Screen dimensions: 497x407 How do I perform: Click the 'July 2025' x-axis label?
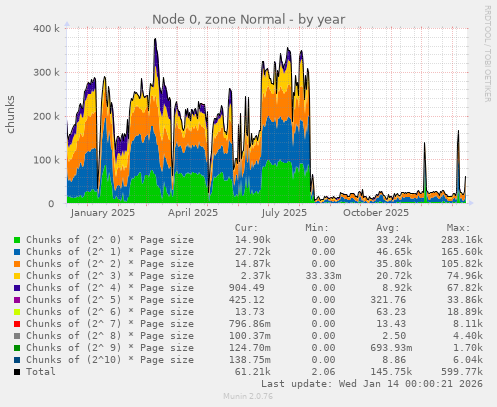(x=284, y=213)
